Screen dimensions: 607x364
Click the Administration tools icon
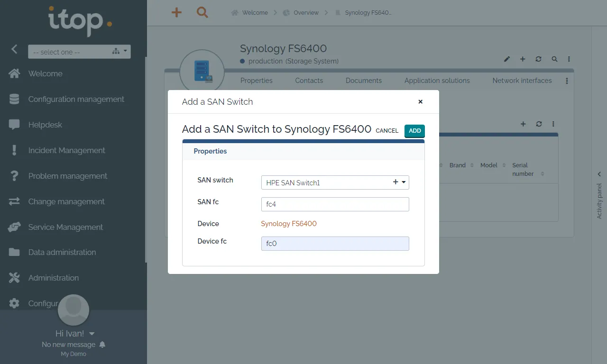point(14,278)
